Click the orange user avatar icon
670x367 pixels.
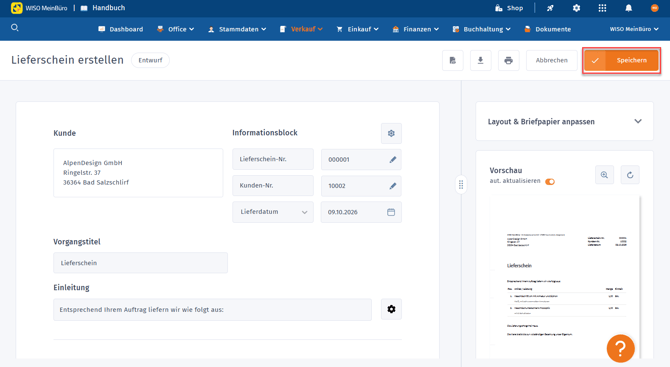coord(655,8)
